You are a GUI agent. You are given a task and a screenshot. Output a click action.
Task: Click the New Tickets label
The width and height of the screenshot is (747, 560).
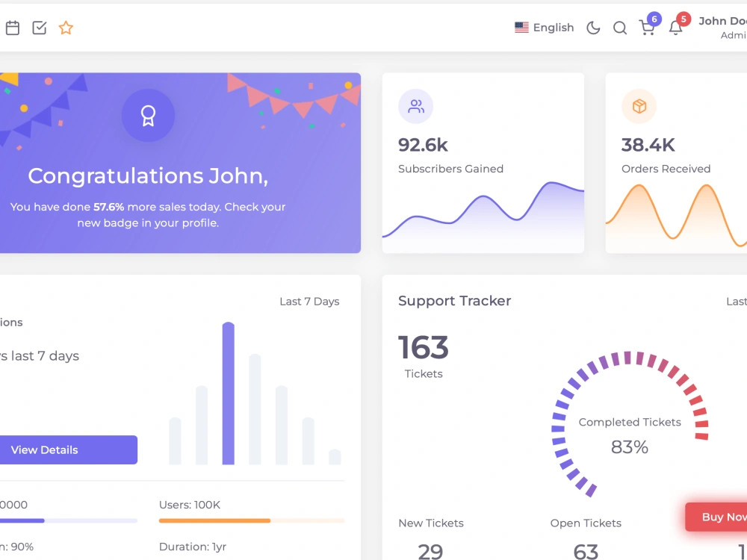(x=431, y=523)
